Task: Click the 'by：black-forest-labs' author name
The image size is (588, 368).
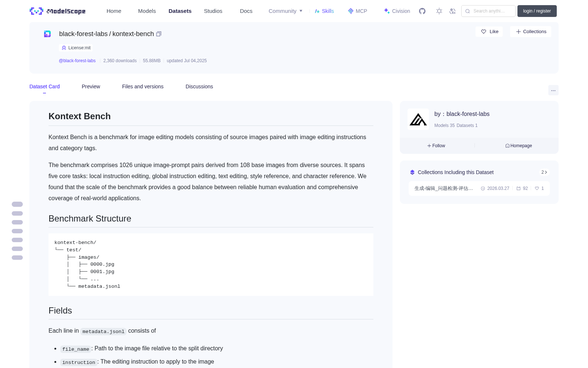Action: pos(462,114)
